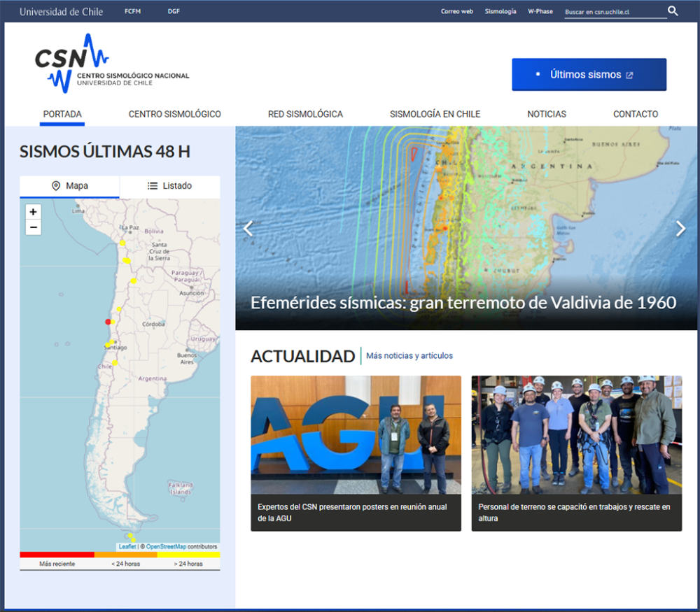Go to previous carousel slide arrow
Image resolution: width=700 pixels, height=612 pixels.
coord(247,229)
